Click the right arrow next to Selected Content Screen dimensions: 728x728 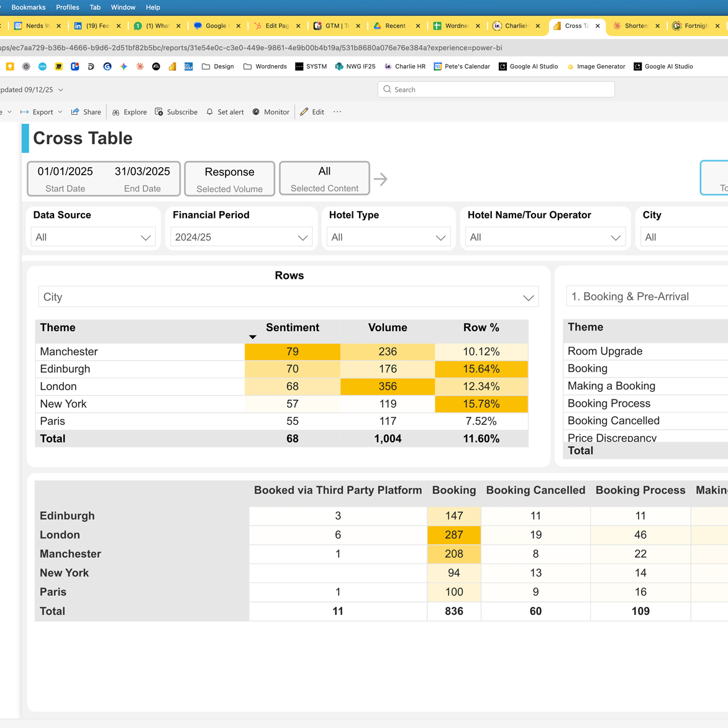381,179
